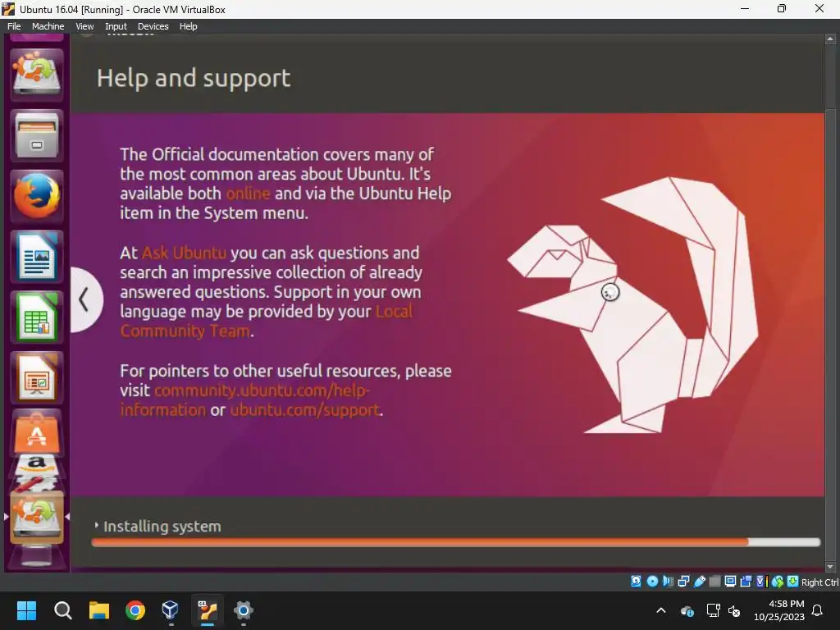840x630 pixels.
Task: Click the keyboard capture arrow icon
Action: [793, 582]
